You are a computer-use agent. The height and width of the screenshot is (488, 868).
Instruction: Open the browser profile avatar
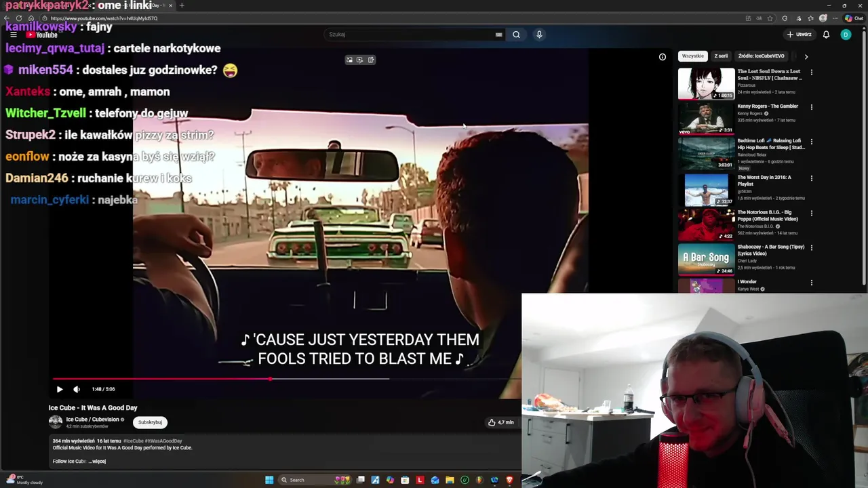click(823, 18)
